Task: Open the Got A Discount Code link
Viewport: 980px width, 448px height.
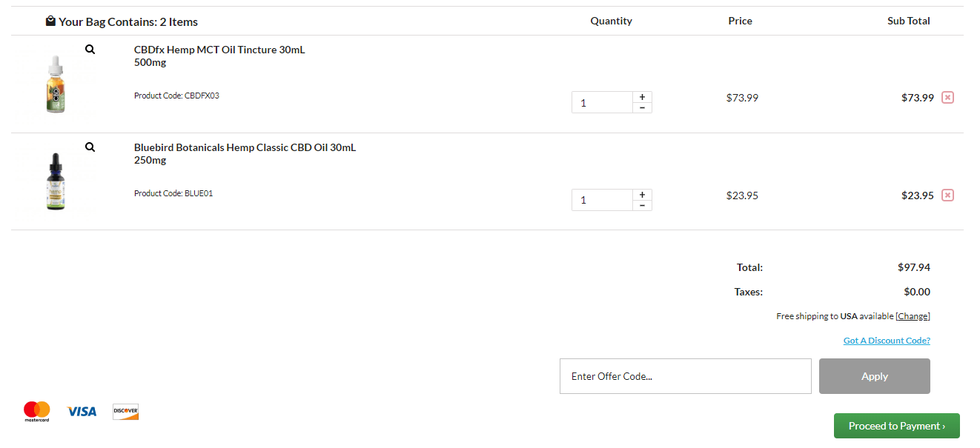Action: point(887,341)
